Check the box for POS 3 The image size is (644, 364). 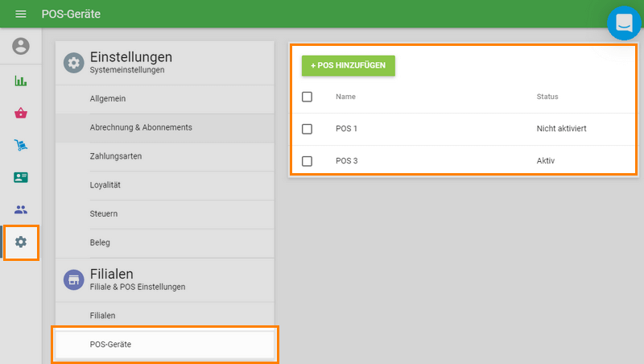click(x=307, y=161)
